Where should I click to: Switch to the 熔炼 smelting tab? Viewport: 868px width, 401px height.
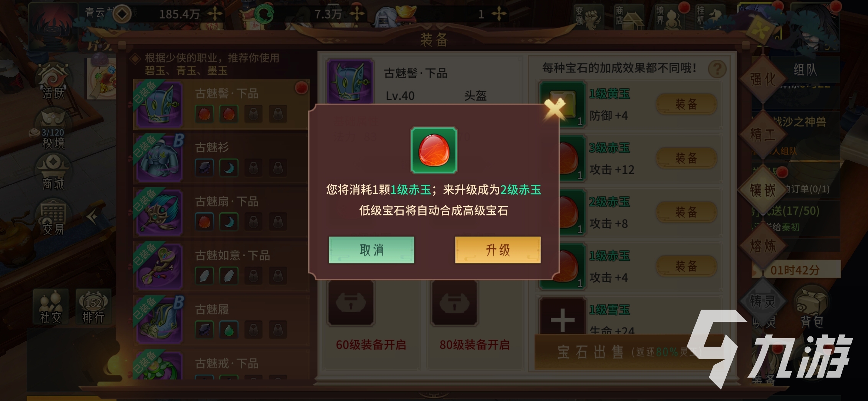[763, 246]
